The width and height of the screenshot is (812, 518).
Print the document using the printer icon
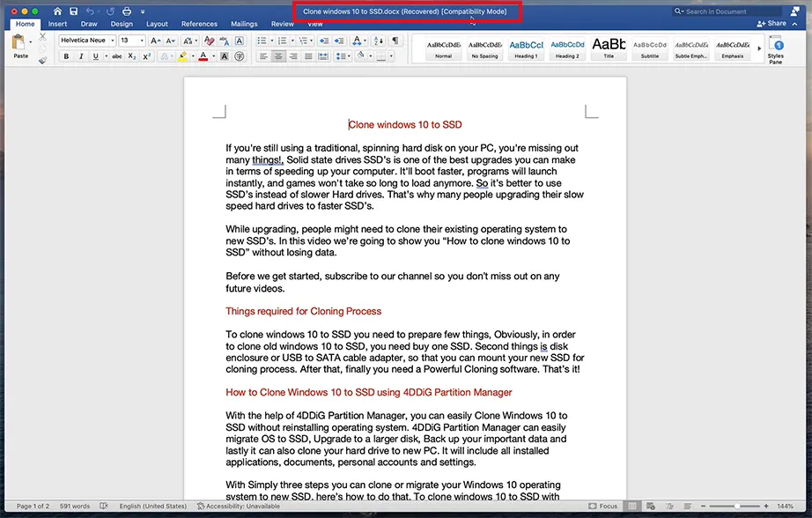pos(126,11)
